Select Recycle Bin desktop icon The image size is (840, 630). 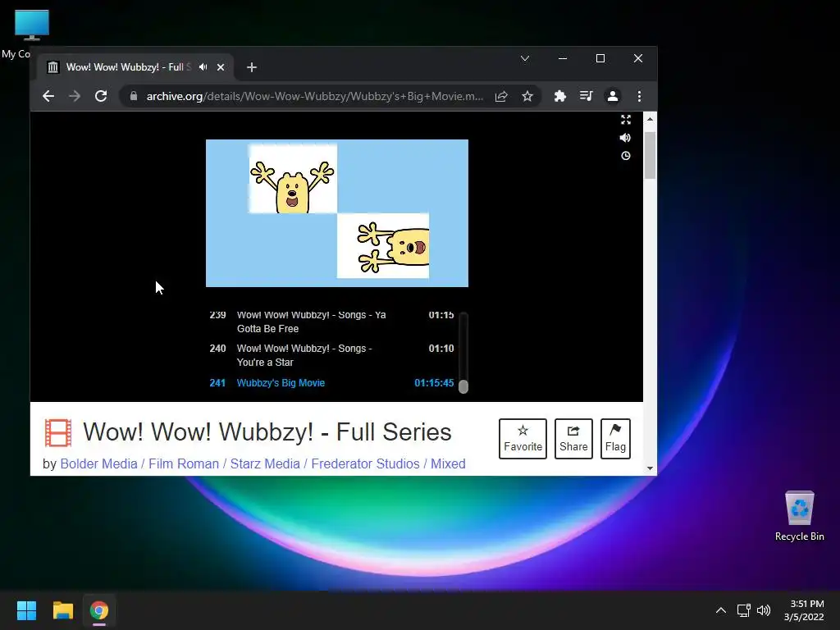(799, 516)
